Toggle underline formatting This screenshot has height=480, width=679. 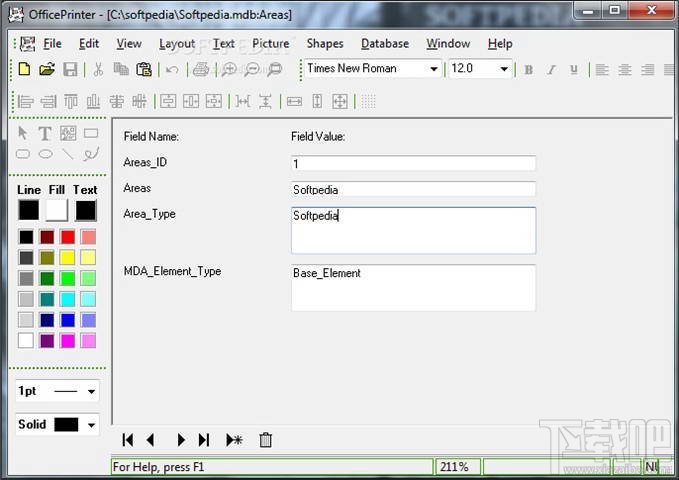point(574,70)
